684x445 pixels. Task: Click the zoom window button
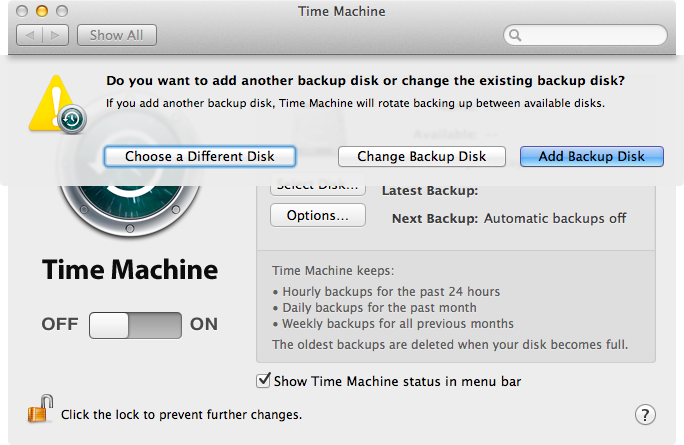pos(62,11)
